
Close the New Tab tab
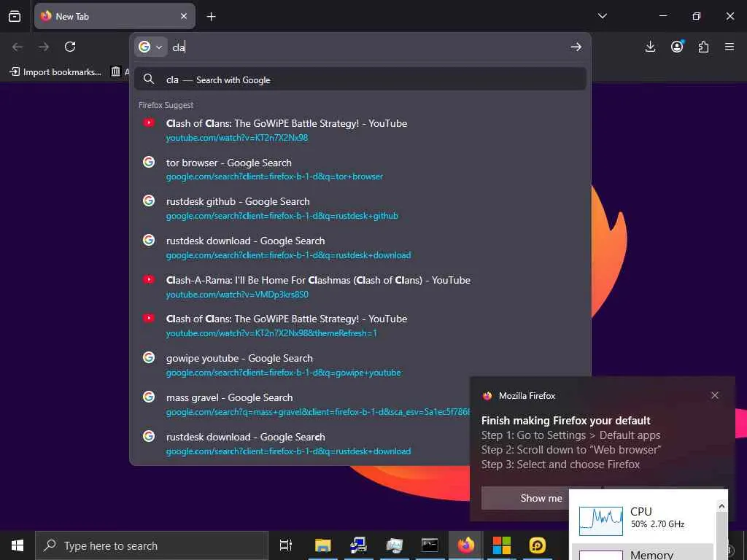pyautogui.click(x=184, y=16)
